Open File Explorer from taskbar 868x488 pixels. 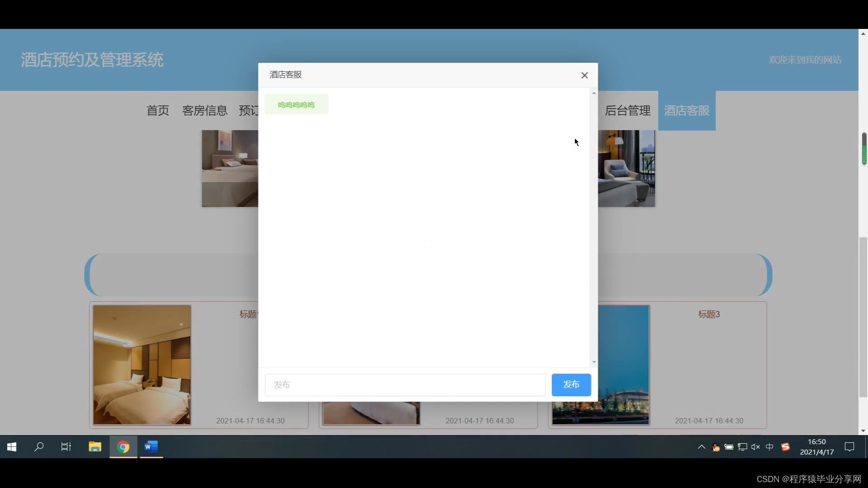[x=95, y=447]
